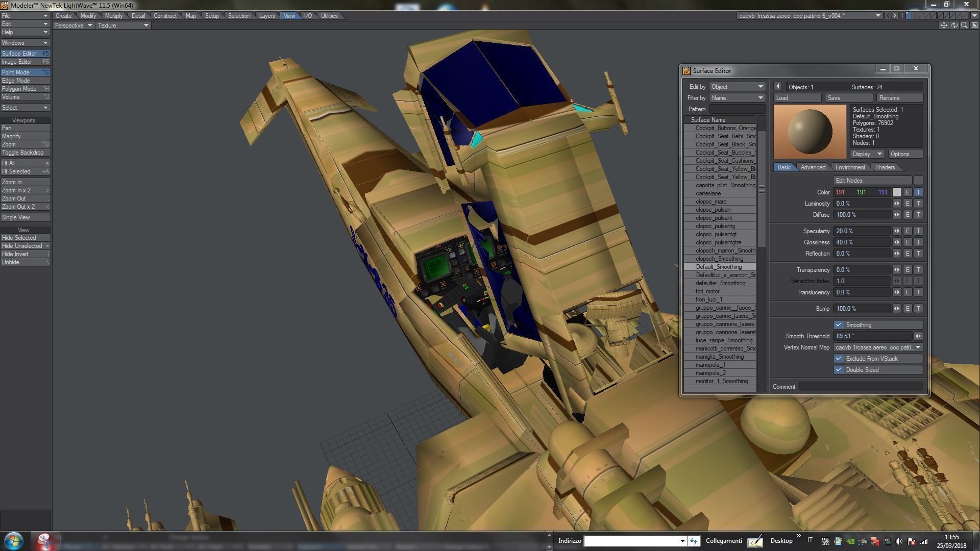The width and height of the screenshot is (980, 551).
Task: Open Edit by Object dropdown
Action: pyautogui.click(x=737, y=87)
